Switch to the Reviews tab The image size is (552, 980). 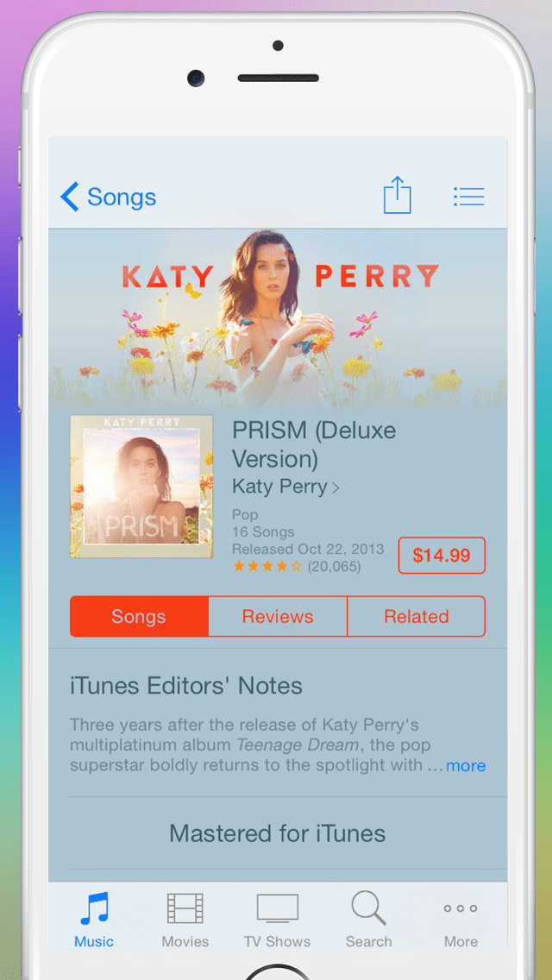click(x=278, y=616)
